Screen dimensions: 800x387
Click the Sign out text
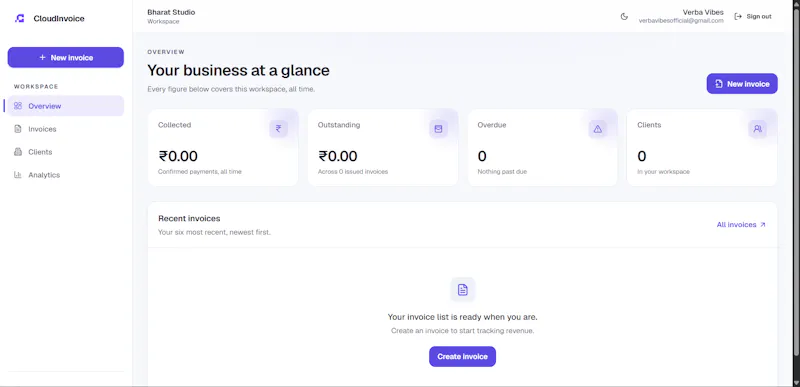point(759,16)
